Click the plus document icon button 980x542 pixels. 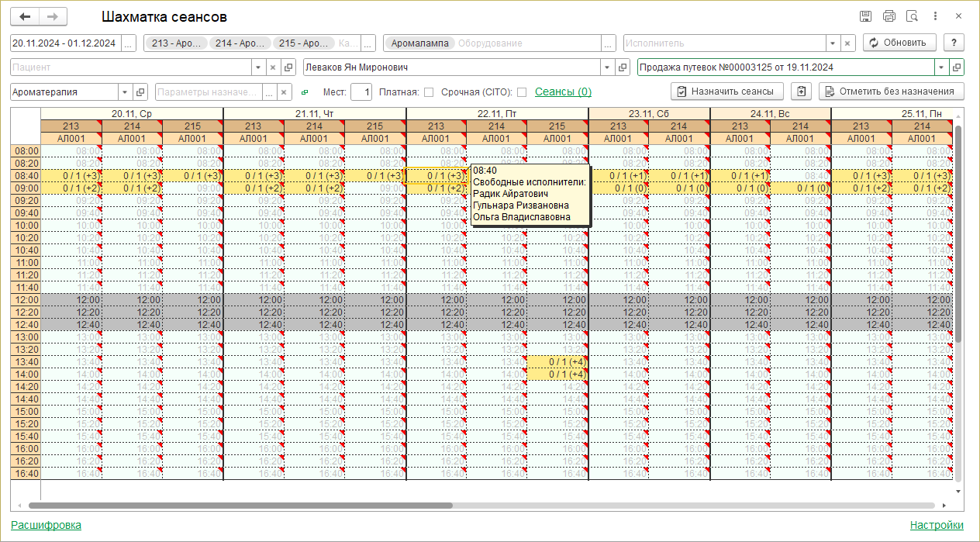click(801, 91)
